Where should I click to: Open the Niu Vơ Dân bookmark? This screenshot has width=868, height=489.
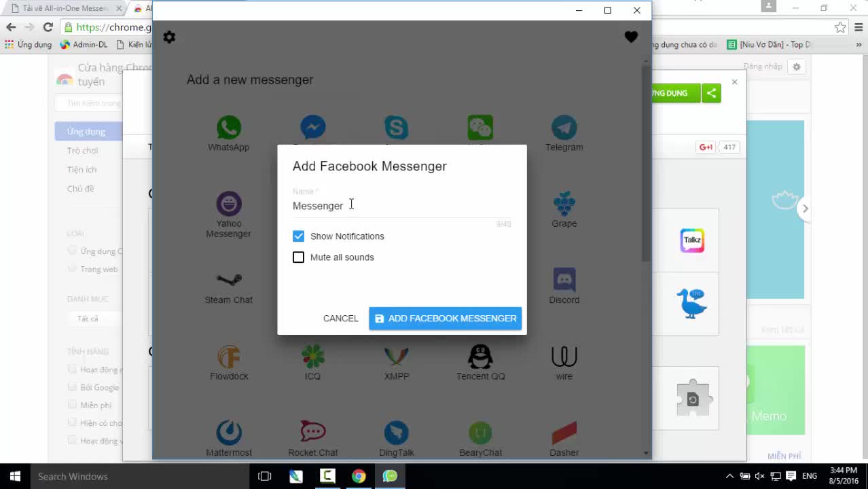click(x=769, y=44)
